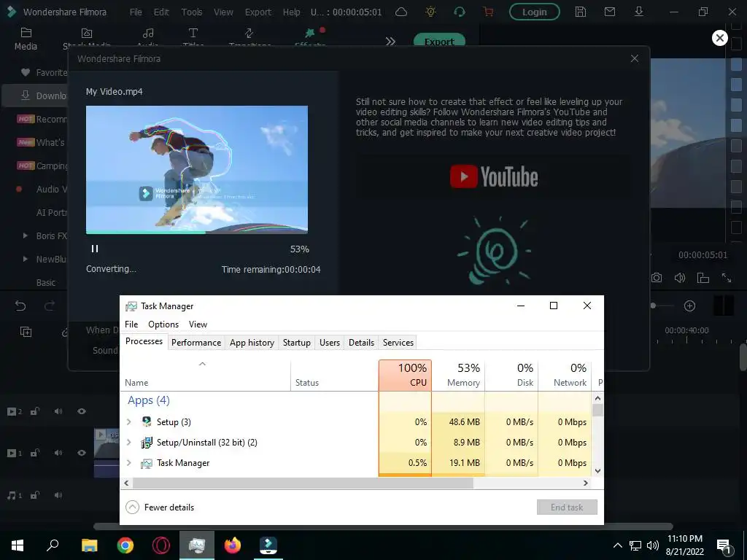
Task: Click the save project floppy icon
Action: pos(580,12)
